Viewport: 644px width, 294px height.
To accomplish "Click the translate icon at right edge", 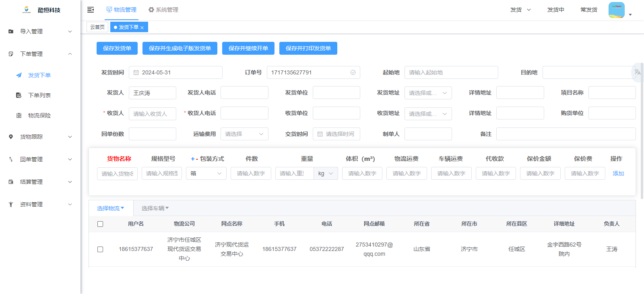I will click(638, 72).
